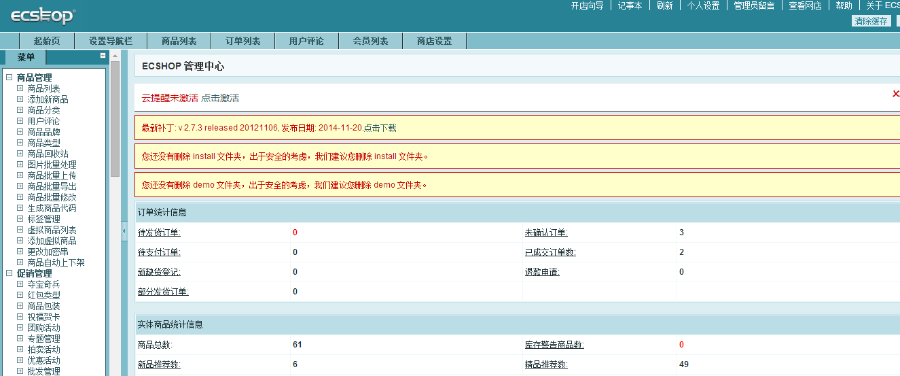Open 商品回收站 in the sidebar
Image resolution: width=900 pixels, height=376 pixels.
click(x=48, y=154)
